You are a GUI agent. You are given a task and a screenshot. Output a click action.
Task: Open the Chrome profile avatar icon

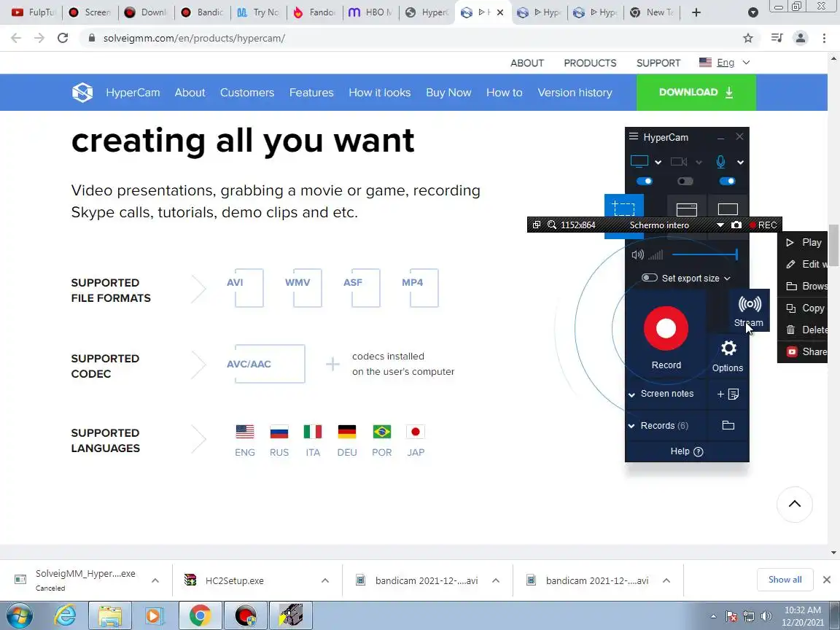(801, 38)
